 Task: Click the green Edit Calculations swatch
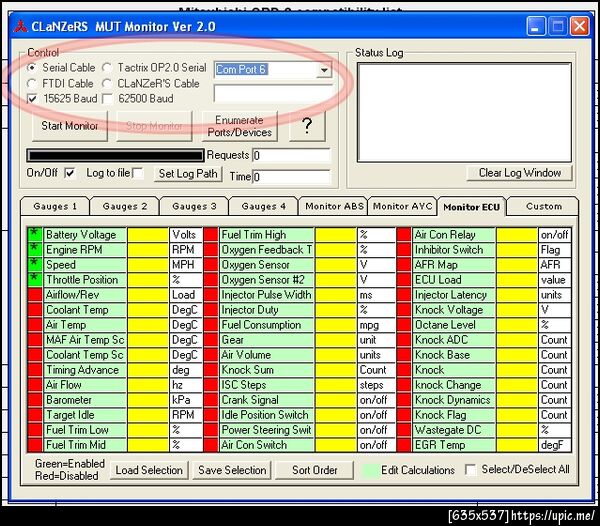[370, 471]
